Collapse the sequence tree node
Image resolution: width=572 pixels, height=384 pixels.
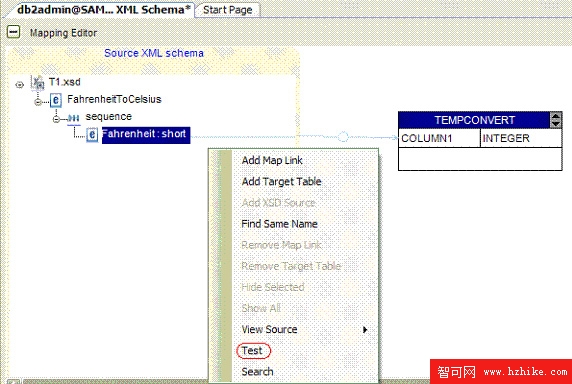coord(56,119)
